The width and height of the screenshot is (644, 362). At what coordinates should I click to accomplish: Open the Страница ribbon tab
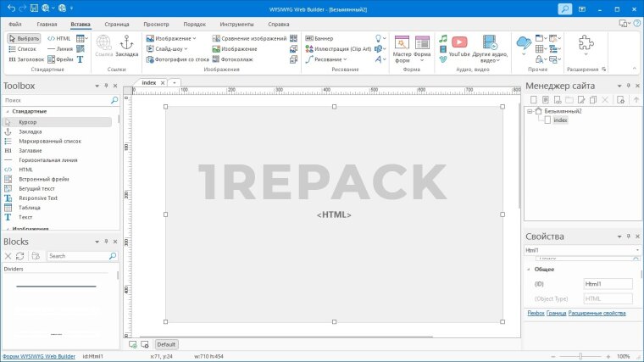(117, 24)
